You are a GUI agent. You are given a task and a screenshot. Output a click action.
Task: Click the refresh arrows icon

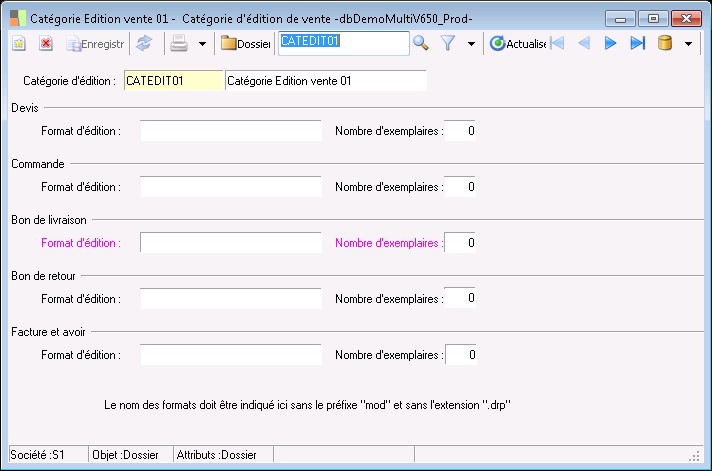(x=144, y=44)
